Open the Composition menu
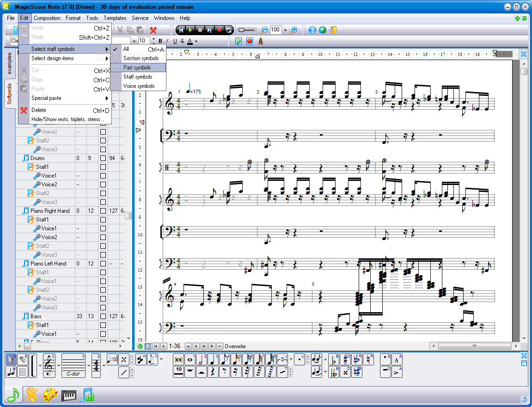 [x=47, y=18]
